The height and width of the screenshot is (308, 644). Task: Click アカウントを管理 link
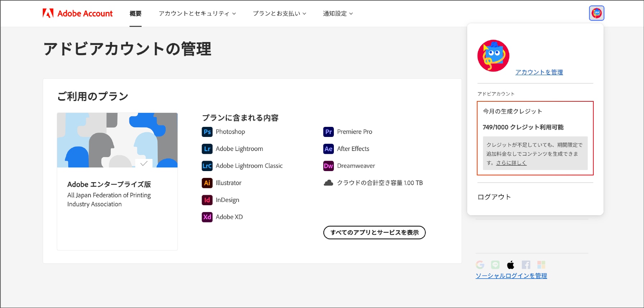(539, 72)
